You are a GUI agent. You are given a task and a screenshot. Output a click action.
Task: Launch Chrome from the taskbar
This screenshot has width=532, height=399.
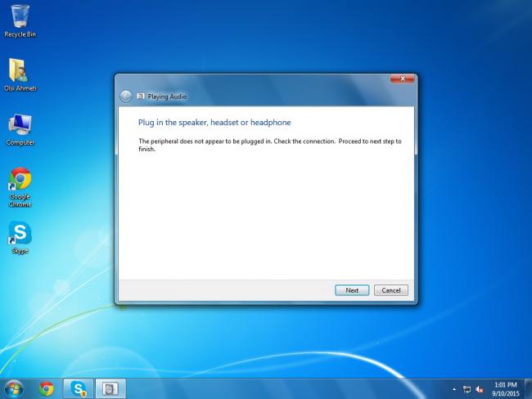[46, 389]
